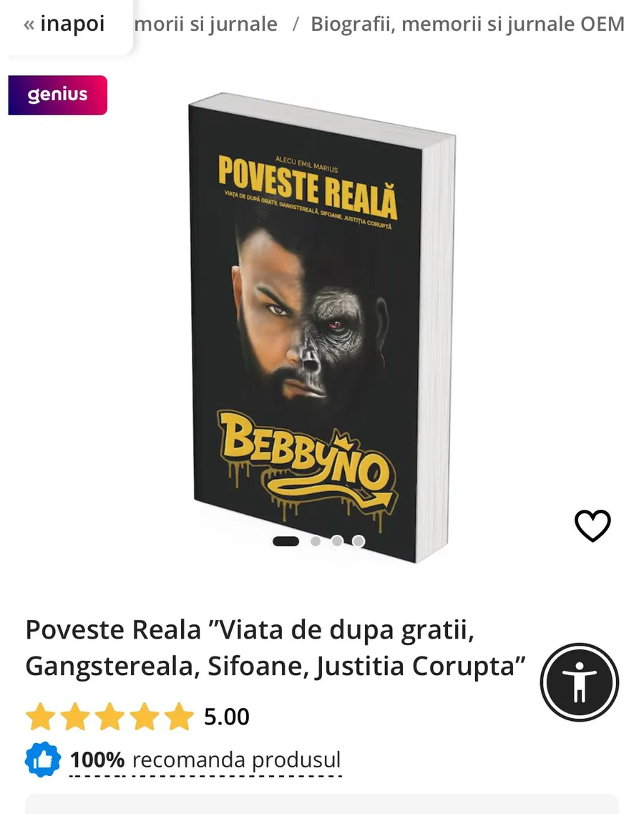Switch to the third product image dot
The height and width of the screenshot is (814, 644).
point(337,541)
